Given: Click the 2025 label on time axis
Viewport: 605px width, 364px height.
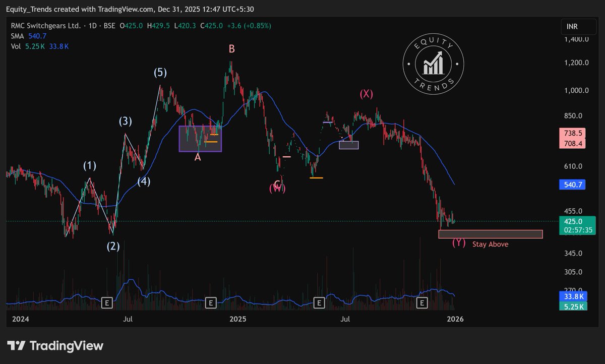Looking at the screenshot, I should click(x=237, y=319).
